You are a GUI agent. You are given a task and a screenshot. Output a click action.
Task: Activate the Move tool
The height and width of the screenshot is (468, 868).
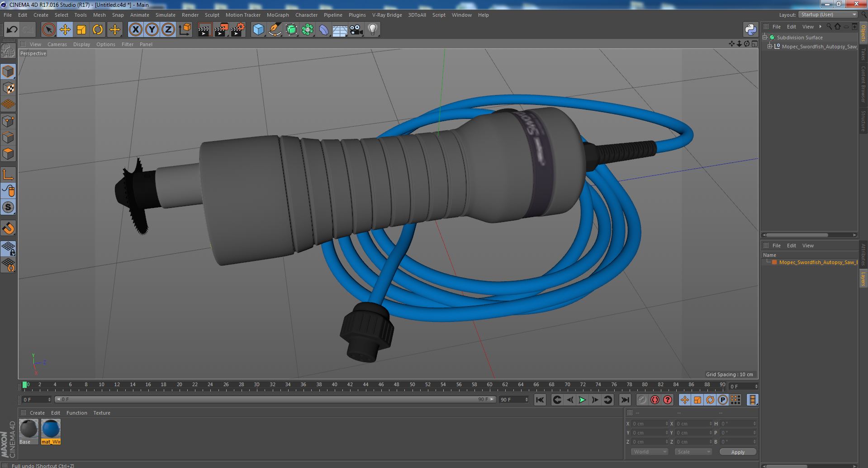(65, 30)
